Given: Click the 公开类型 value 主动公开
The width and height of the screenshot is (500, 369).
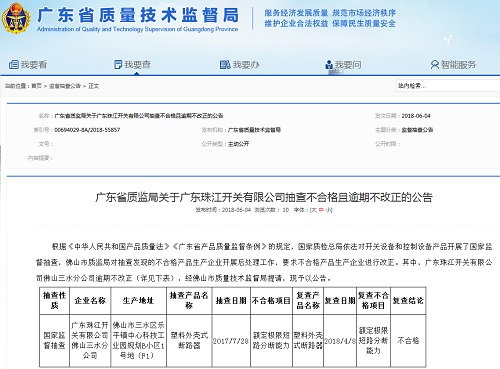Looking at the screenshot, I should 238,144.
